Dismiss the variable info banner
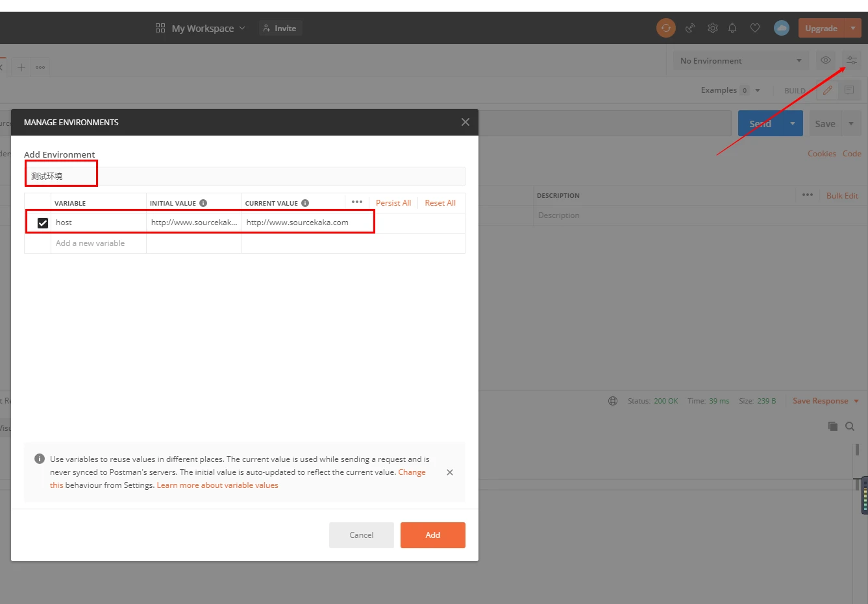The height and width of the screenshot is (604, 868). [x=449, y=472]
